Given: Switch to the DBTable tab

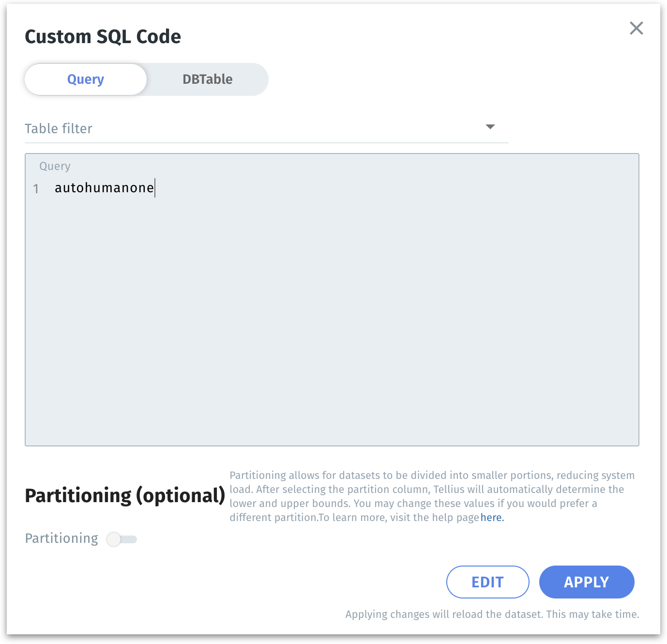Looking at the screenshot, I should [x=207, y=79].
